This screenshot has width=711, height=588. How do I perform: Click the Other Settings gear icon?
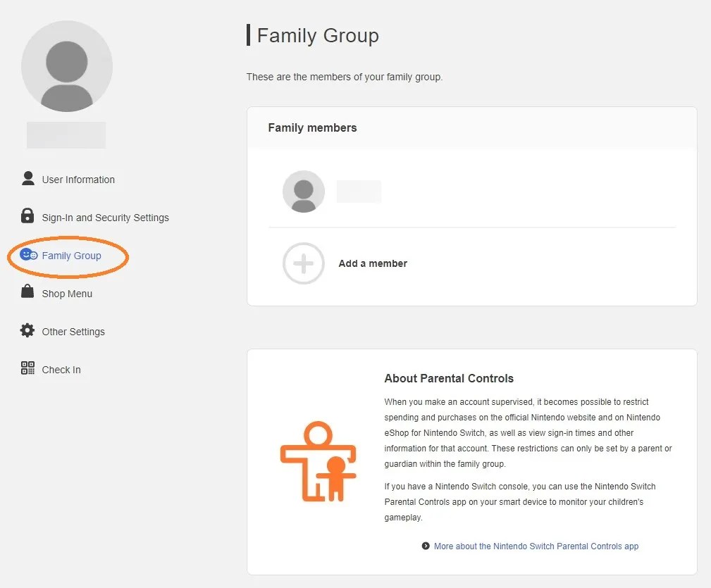(28, 330)
